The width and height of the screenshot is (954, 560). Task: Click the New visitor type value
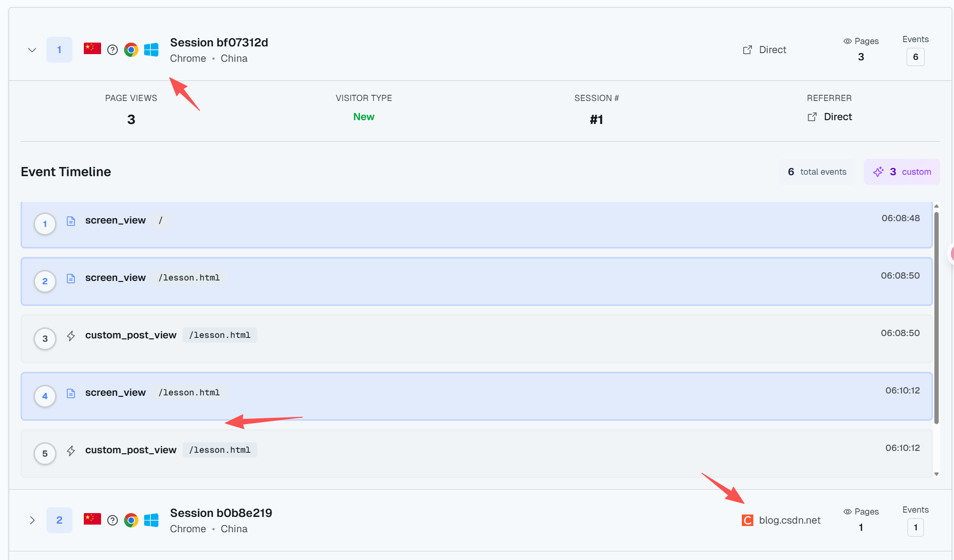363,117
